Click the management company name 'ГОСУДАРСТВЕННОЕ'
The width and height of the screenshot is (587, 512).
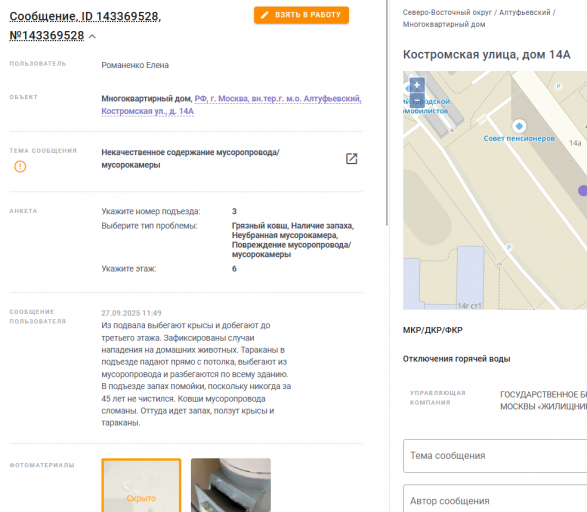pyautogui.click(x=539, y=394)
